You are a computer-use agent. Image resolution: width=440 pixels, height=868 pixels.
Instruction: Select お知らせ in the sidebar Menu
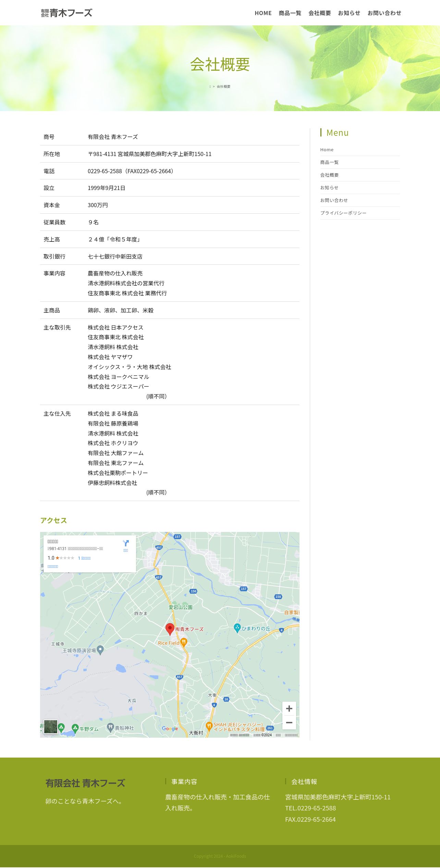(x=329, y=188)
